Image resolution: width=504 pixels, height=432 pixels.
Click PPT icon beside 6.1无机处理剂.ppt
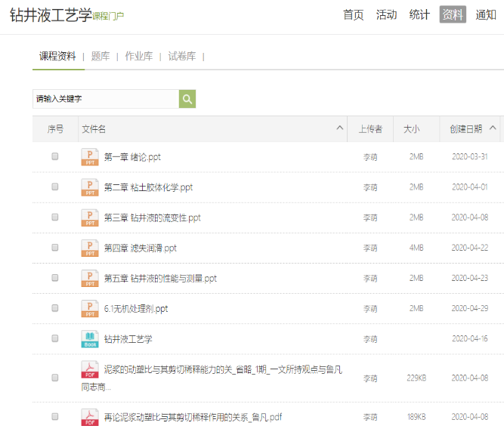pyautogui.click(x=90, y=308)
